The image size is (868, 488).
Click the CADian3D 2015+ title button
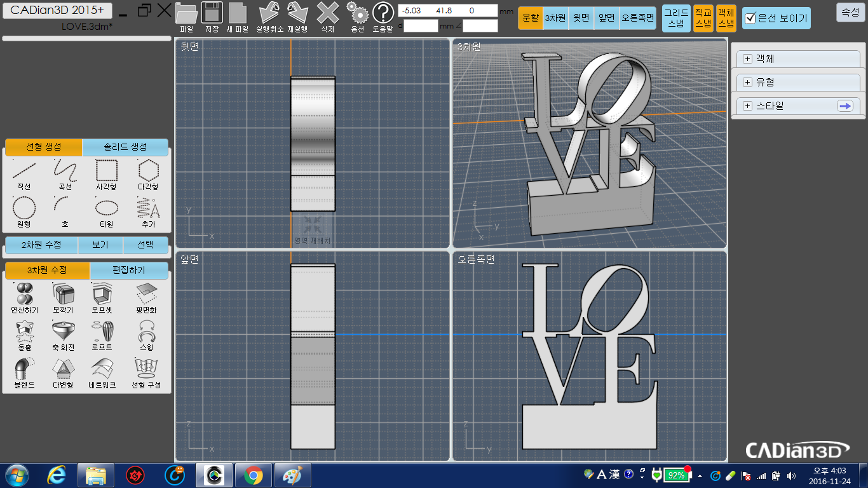tap(57, 11)
